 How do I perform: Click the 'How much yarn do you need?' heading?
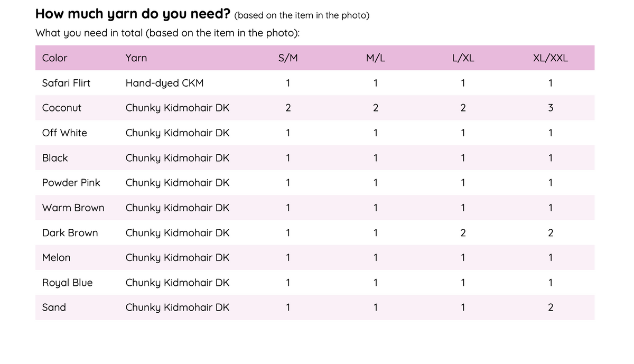pos(134,14)
